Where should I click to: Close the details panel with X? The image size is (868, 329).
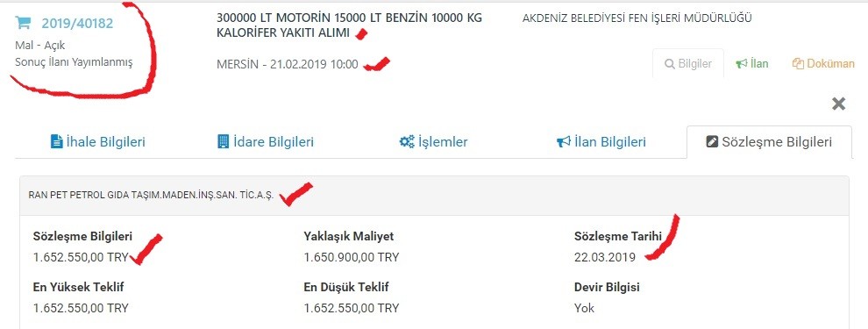point(839,104)
